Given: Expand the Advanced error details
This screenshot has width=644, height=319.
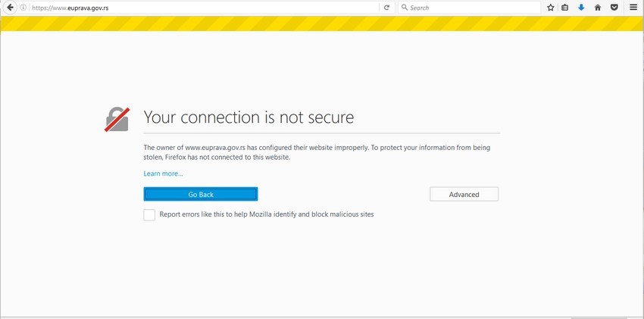Looking at the screenshot, I should pos(464,195).
